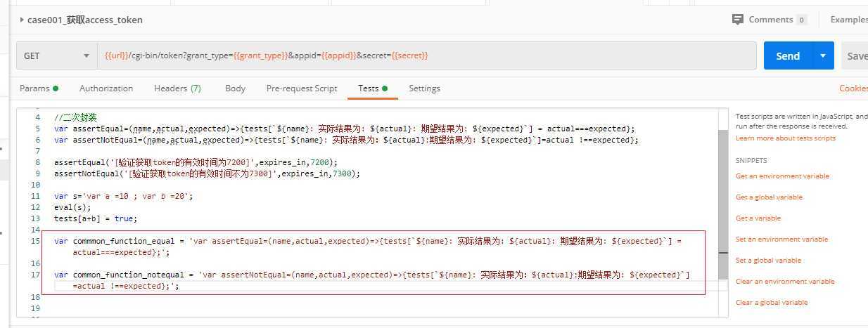Click the 'var common_function_notequal' code line
The height and width of the screenshot is (328, 868).
(372, 280)
